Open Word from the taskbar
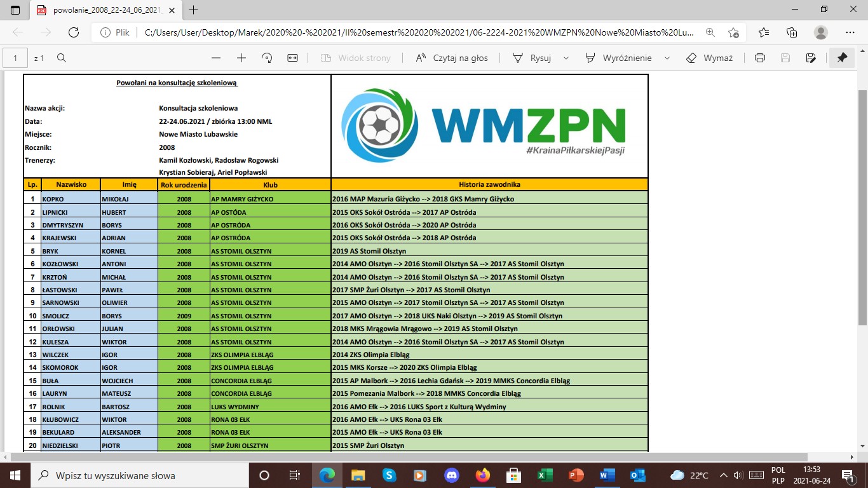Screen dimensions: 868x488 (x=607, y=475)
